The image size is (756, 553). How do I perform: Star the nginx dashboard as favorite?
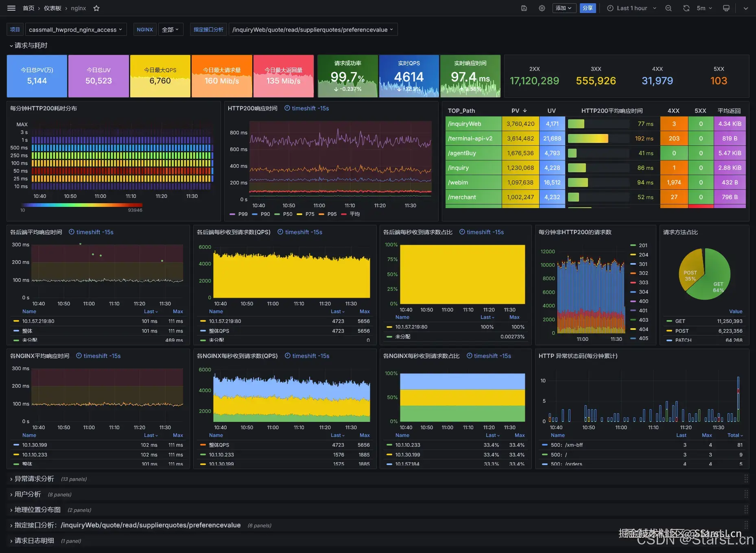pos(96,8)
